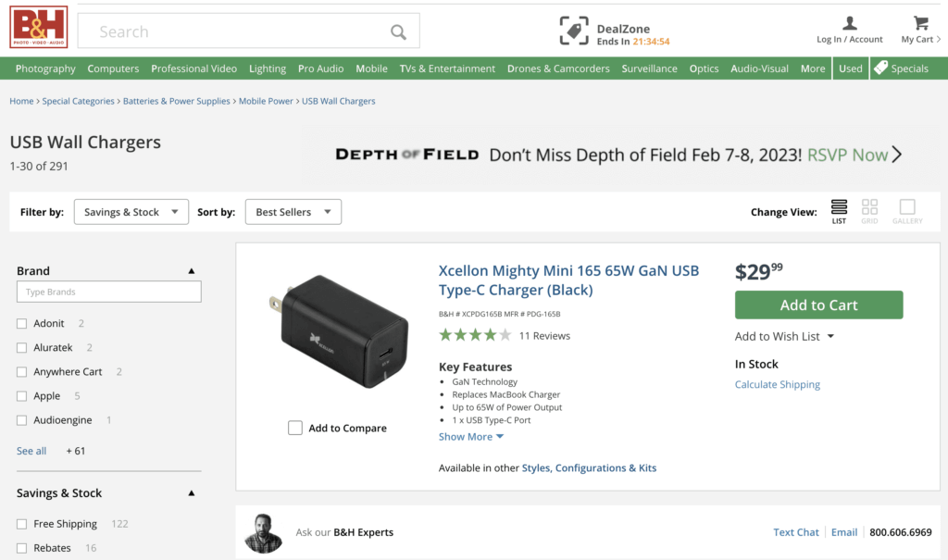Image resolution: width=948 pixels, height=560 pixels.
Task: Click the Add to Cart button
Action: 818,305
